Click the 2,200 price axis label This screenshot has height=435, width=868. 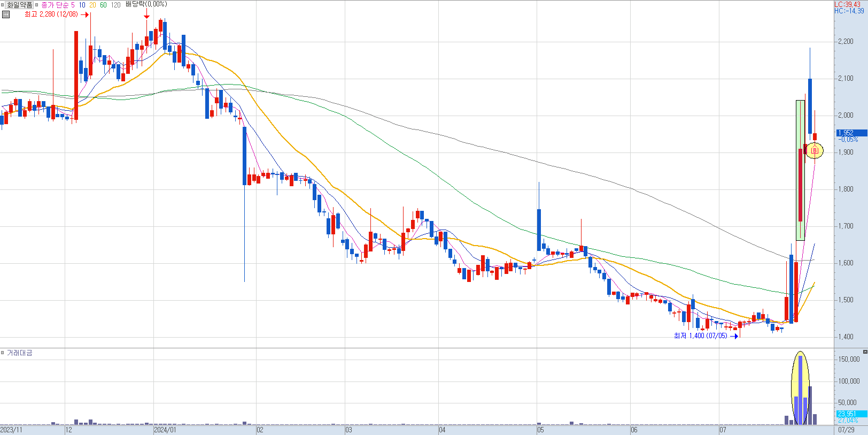tap(846, 41)
